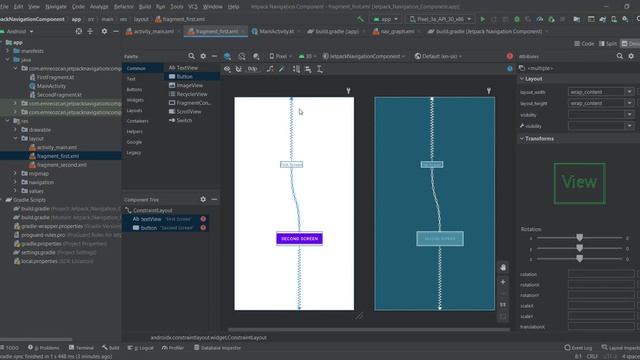Open the Profiler tool window
This screenshot has height=360, width=640.
(x=173, y=348)
